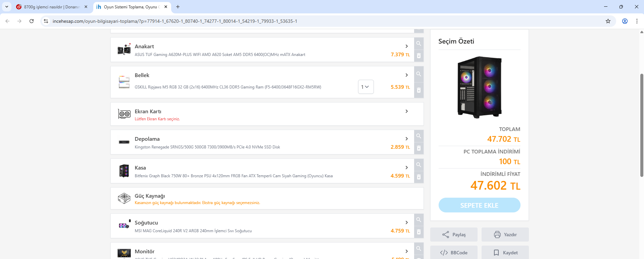Image resolution: width=644 pixels, height=259 pixels.
Task: Expand the Ekran Kartı row chevron
Action: pos(407,111)
